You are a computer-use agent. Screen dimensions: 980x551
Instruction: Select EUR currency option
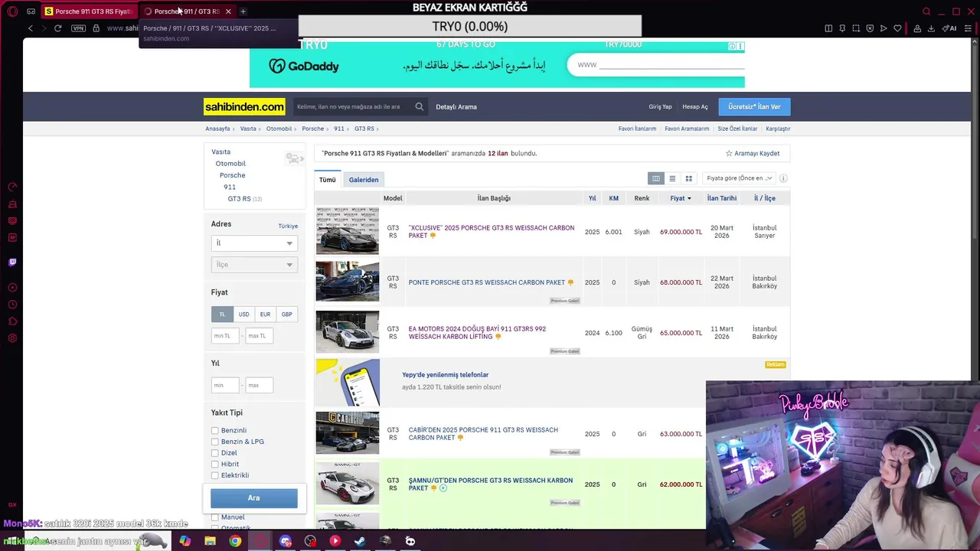click(265, 315)
